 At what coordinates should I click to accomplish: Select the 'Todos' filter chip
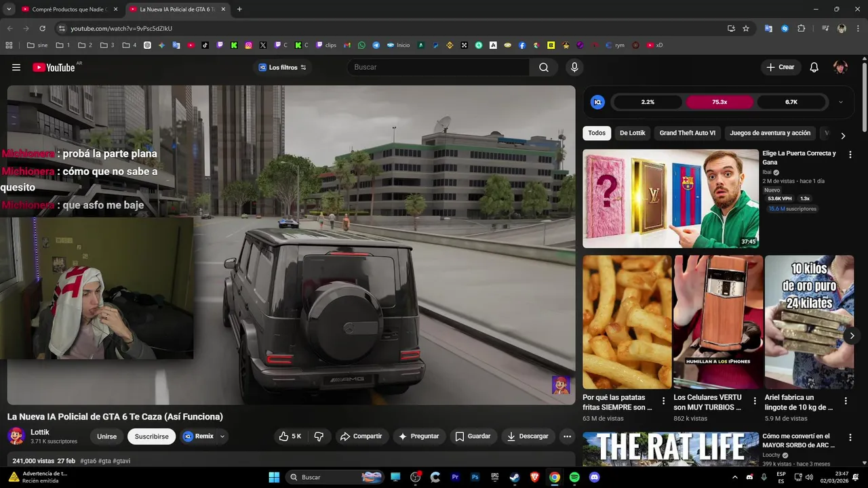coord(597,133)
